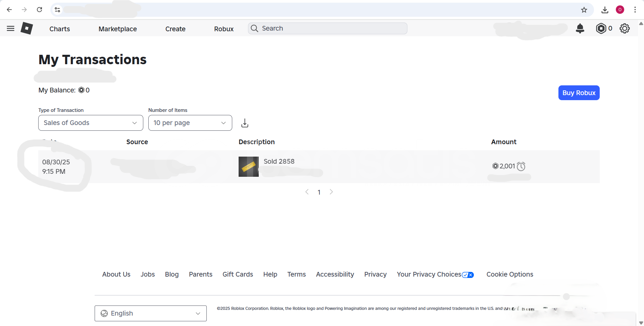Viewport: 644px width, 326px height.
Task: Open Help footer link
Action: [270, 274]
